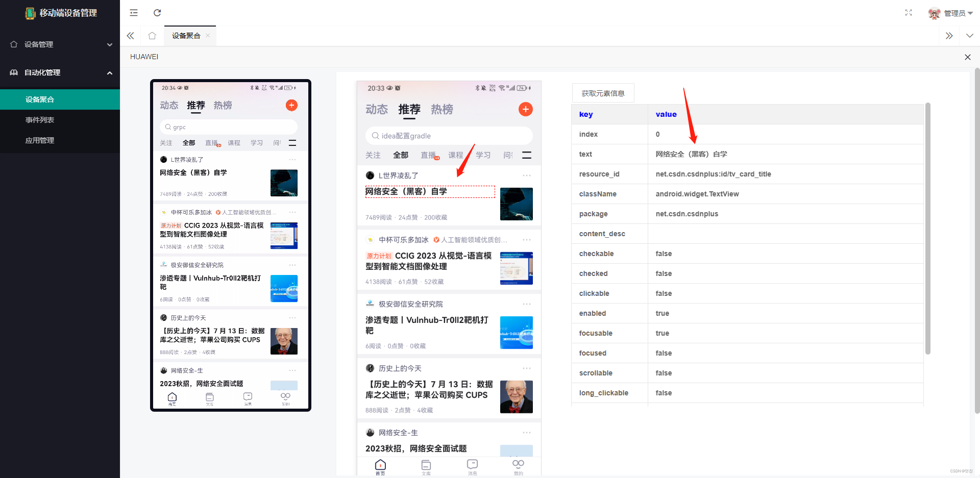Open 应用管理 in the sidebar

[60, 140]
